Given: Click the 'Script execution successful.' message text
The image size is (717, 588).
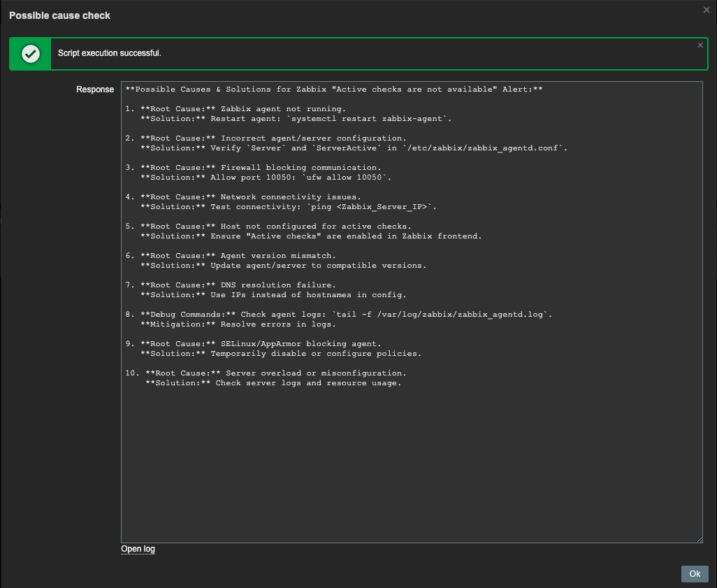Looking at the screenshot, I should [109, 54].
